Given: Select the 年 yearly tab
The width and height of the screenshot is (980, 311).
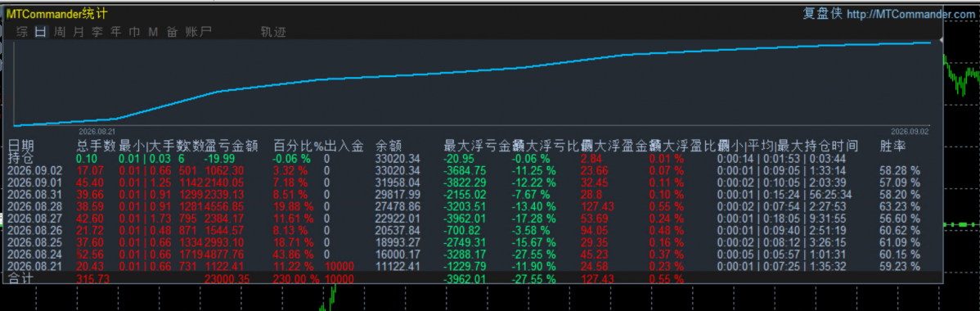Looking at the screenshot, I should (x=115, y=32).
